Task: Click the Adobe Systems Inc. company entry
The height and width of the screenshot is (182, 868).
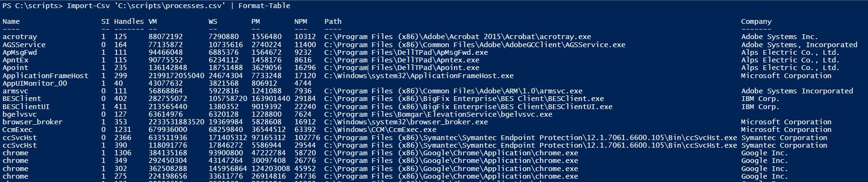Action: point(780,37)
